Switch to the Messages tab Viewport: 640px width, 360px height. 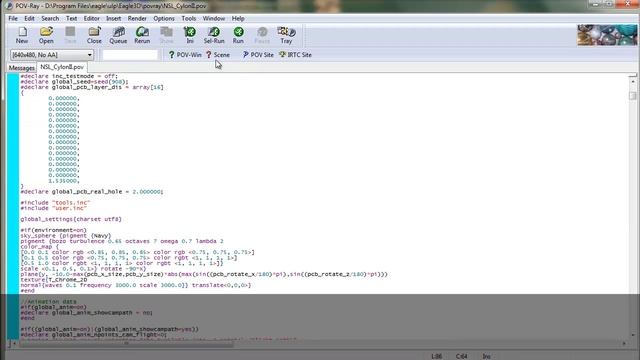[22, 68]
